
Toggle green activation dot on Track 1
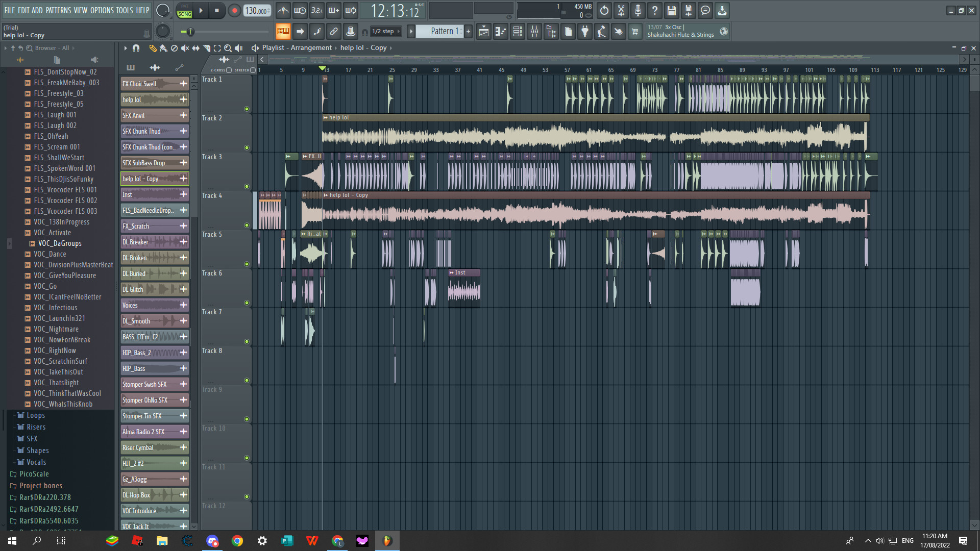pyautogui.click(x=247, y=109)
